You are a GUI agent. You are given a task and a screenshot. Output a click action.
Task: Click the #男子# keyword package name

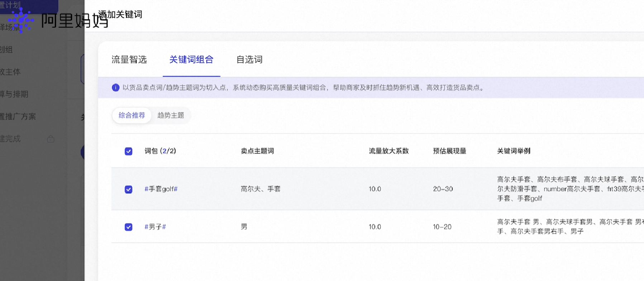click(x=155, y=227)
